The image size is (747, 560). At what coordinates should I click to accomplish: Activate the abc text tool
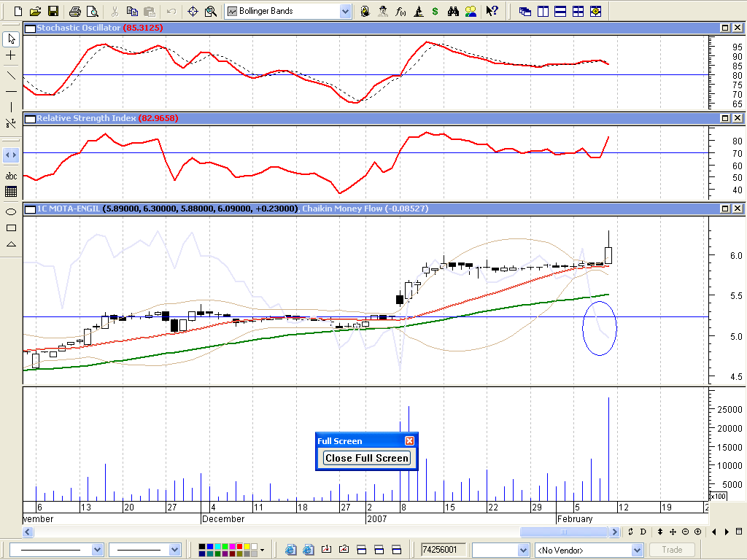tap(11, 176)
